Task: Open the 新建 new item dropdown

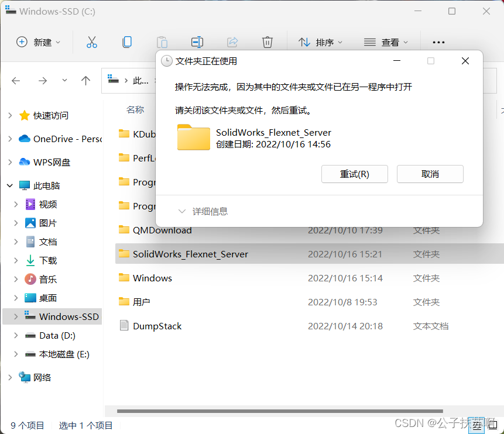Action: tap(39, 42)
